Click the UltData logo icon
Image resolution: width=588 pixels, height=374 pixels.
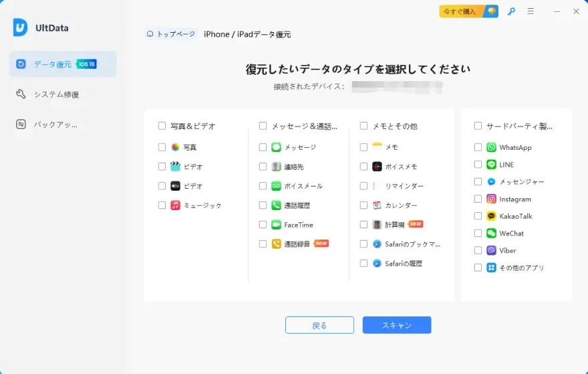point(20,27)
